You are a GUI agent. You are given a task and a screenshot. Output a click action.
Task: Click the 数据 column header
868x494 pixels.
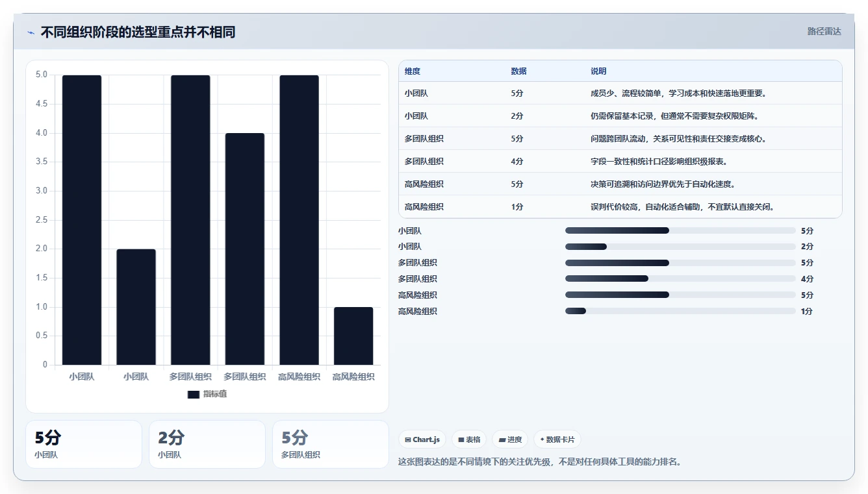pyautogui.click(x=518, y=71)
